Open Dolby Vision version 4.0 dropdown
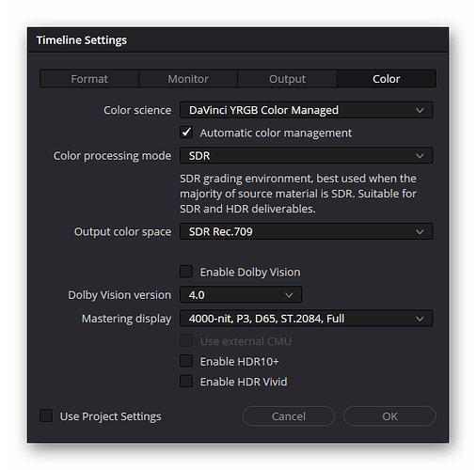This screenshot has height=470, width=476. click(x=241, y=294)
